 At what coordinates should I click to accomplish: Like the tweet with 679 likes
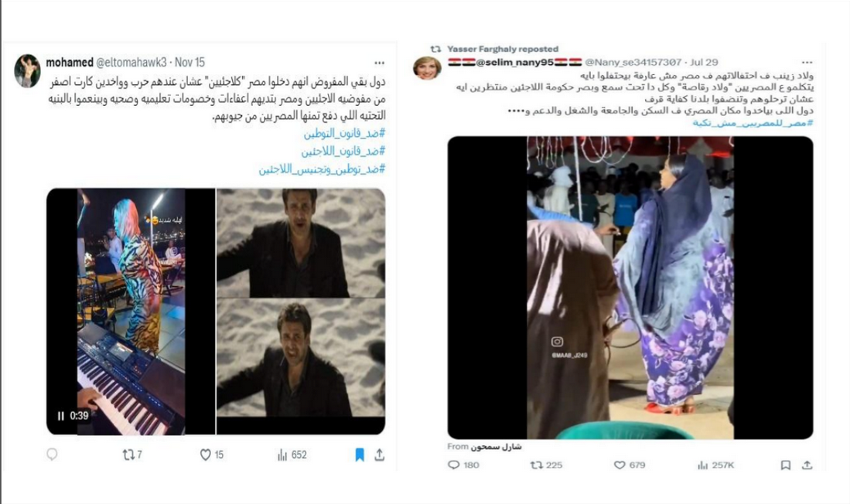(x=630, y=465)
